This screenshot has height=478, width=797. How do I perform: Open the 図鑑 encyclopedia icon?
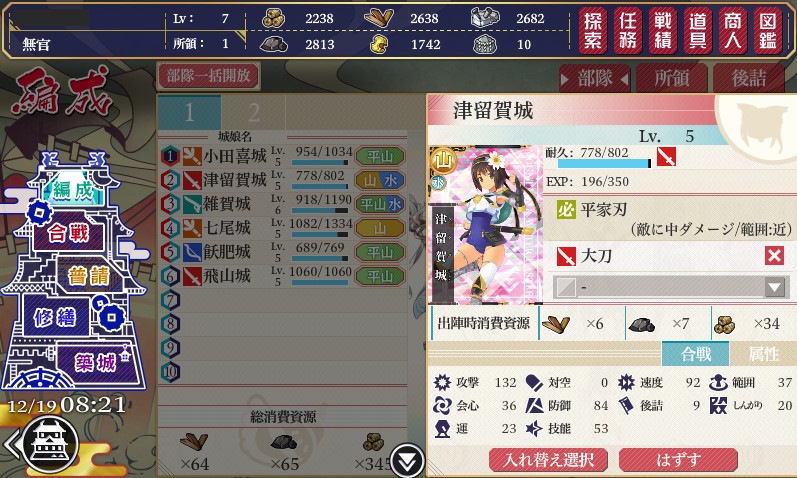point(768,31)
